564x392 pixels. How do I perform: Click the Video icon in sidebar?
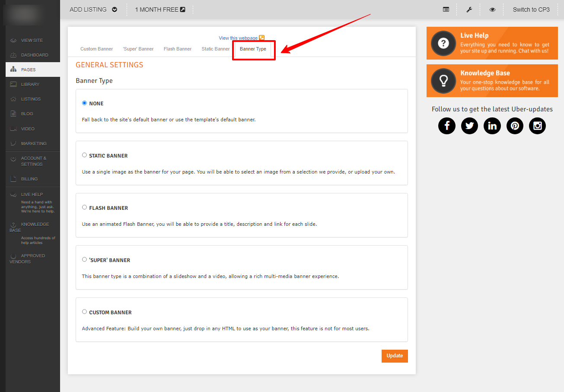[x=13, y=129]
